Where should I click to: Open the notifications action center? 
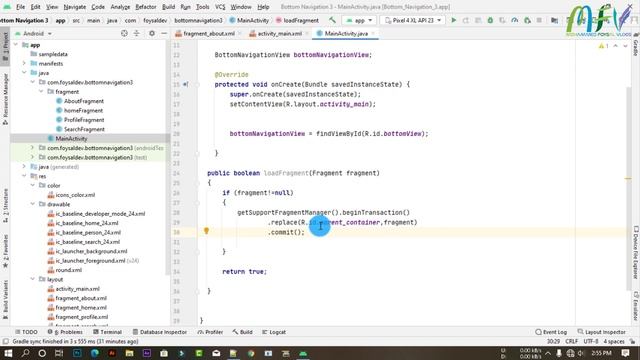(x=625, y=353)
